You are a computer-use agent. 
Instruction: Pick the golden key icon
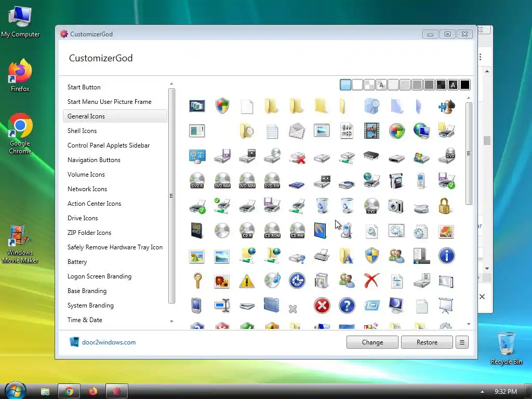[x=197, y=281]
